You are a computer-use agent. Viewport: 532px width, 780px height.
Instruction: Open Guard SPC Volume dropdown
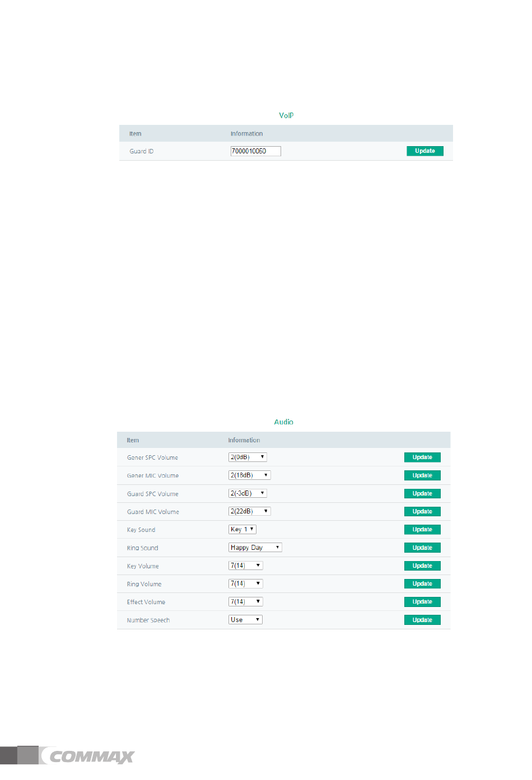(248, 493)
